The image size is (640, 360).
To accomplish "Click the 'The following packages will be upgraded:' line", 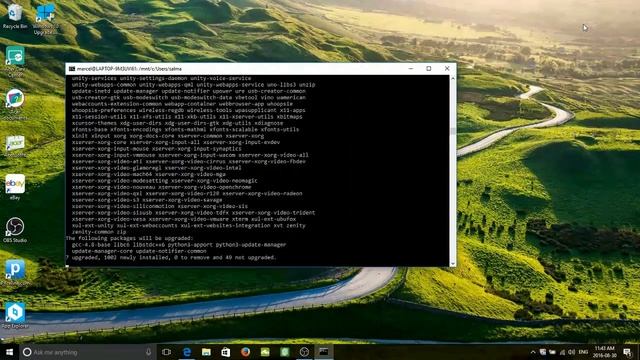I will [129, 238].
